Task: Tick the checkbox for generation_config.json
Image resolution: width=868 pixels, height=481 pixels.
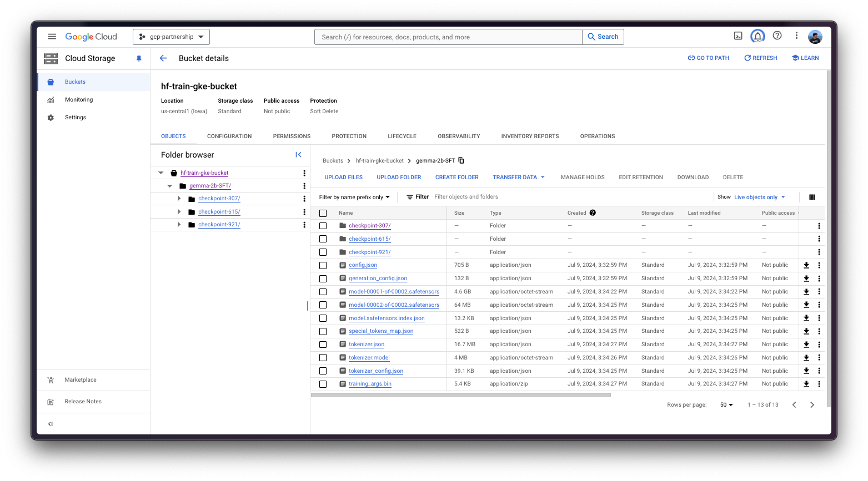Action: [x=323, y=279]
